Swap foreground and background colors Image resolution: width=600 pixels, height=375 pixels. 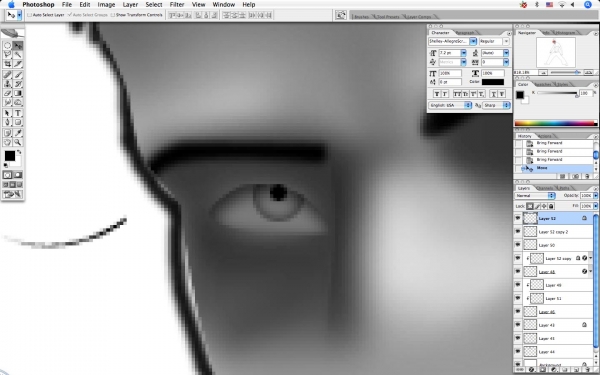point(19,152)
